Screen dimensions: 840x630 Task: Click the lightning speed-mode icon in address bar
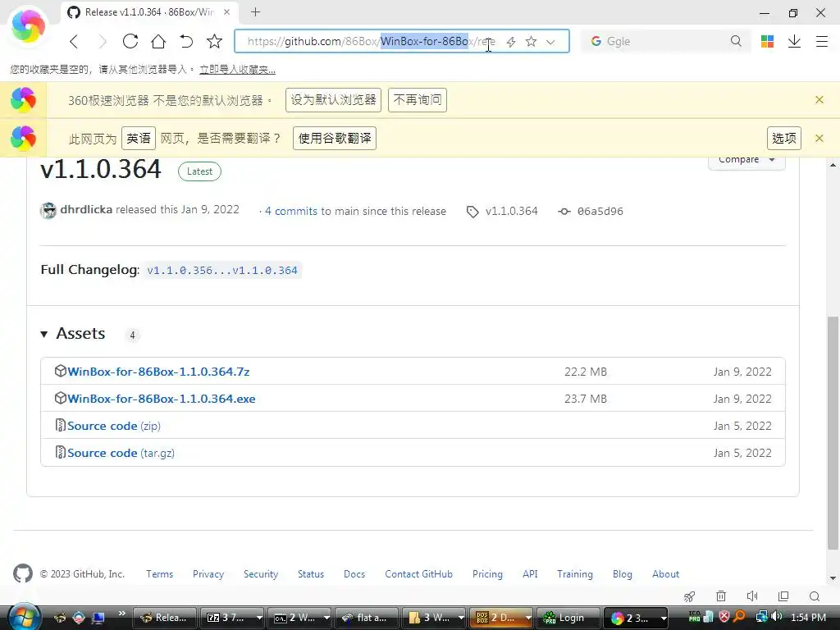coord(511,42)
